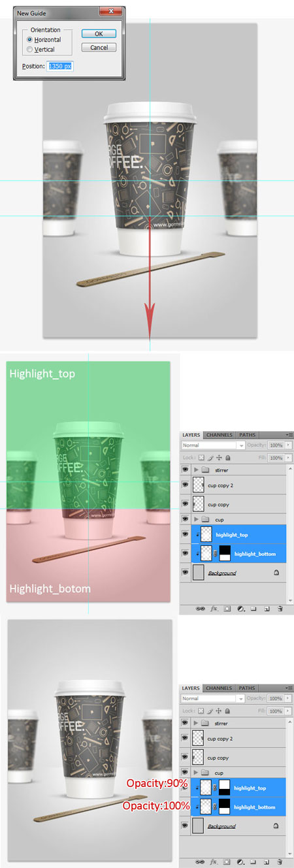Click Lock image pixels brush icon, upper panel

[x=210, y=458]
